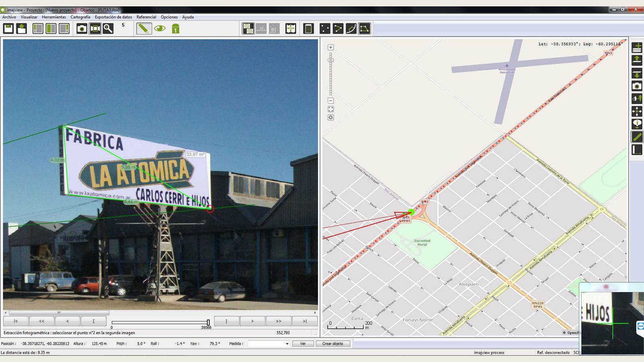
Task: Step back one image with < button
Action: 68,321
